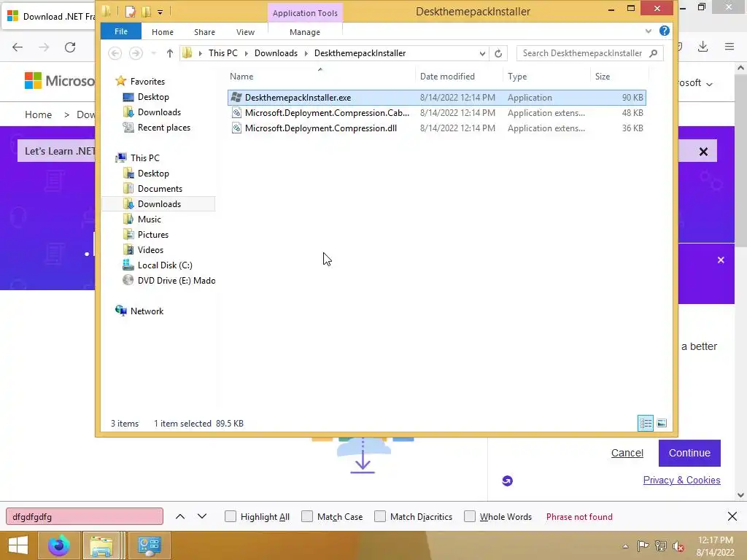Screen dimensions: 747x560
Task: Open Privacy & Cookies link
Action: [x=682, y=480]
